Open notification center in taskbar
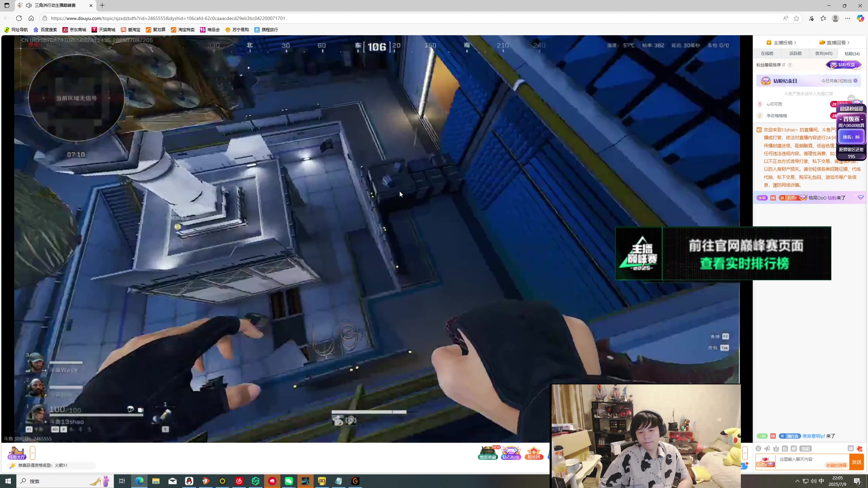This screenshot has height=488, width=868. 857,481
